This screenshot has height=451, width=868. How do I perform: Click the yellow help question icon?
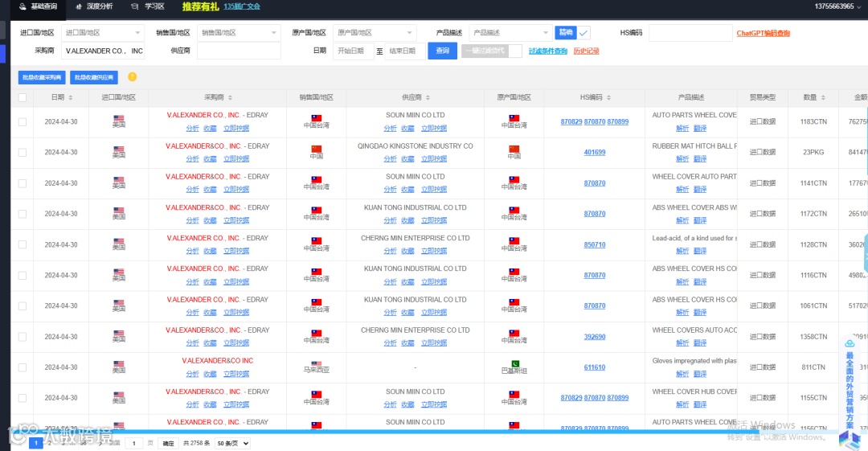click(x=133, y=77)
